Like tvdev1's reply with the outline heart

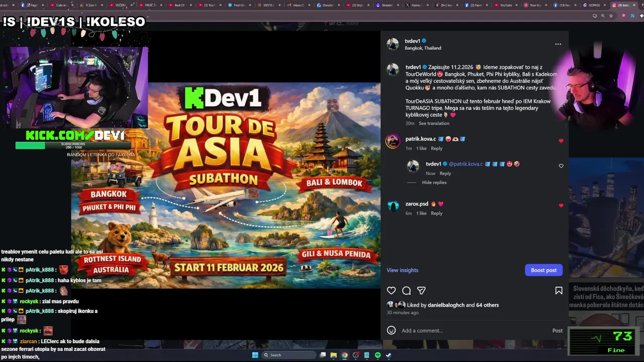click(x=561, y=166)
